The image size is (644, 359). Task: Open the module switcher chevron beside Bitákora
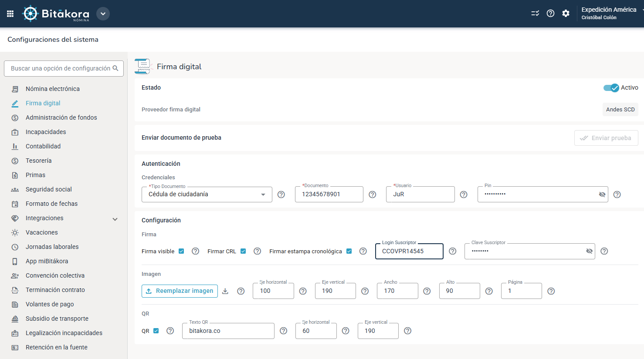click(x=103, y=13)
